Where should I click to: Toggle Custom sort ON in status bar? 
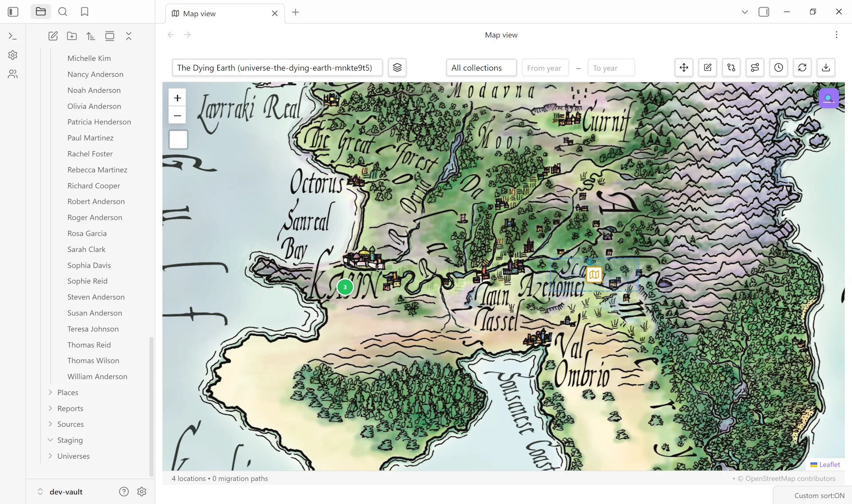[819, 496]
